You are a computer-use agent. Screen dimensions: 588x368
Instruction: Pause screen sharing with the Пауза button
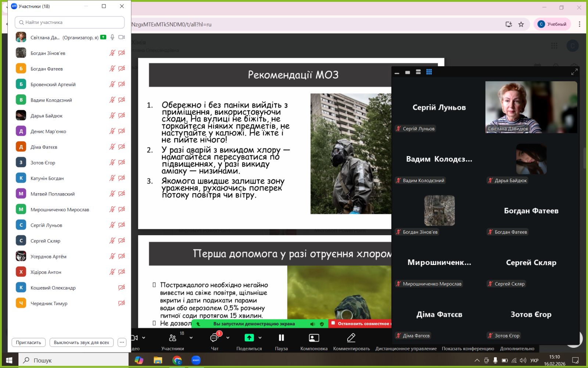(281, 337)
